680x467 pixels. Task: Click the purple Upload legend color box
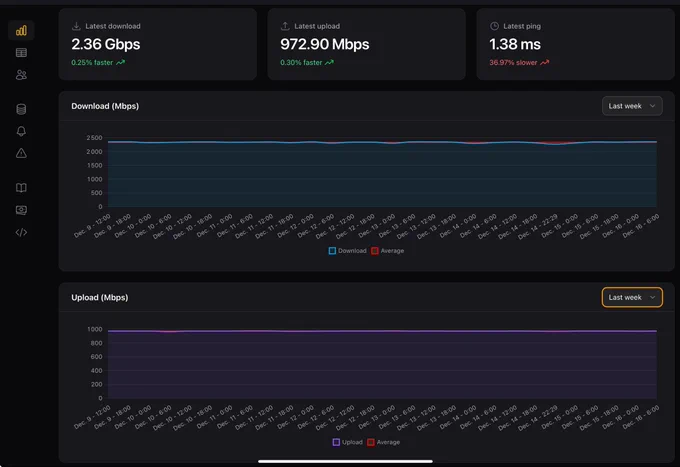click(336, 442)
